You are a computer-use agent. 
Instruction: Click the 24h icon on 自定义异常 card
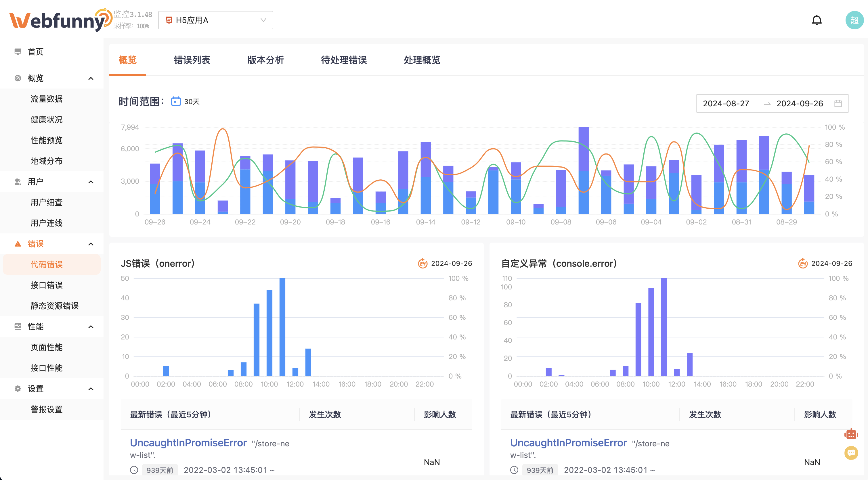(803, 263)
